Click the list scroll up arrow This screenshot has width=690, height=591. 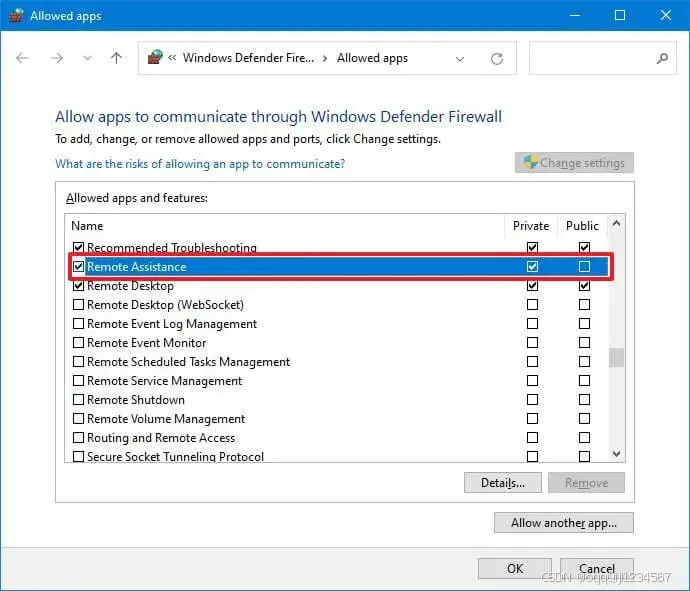click(616, 224)
